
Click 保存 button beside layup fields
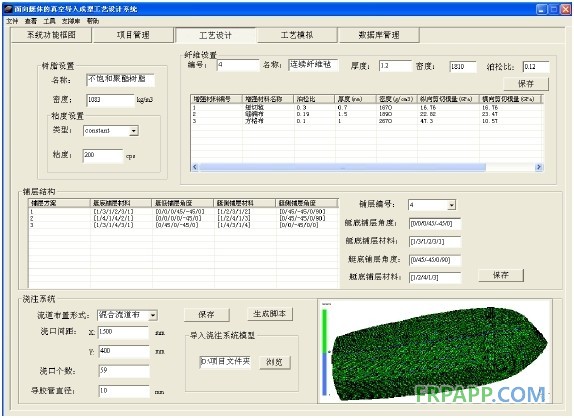(501, 275)
